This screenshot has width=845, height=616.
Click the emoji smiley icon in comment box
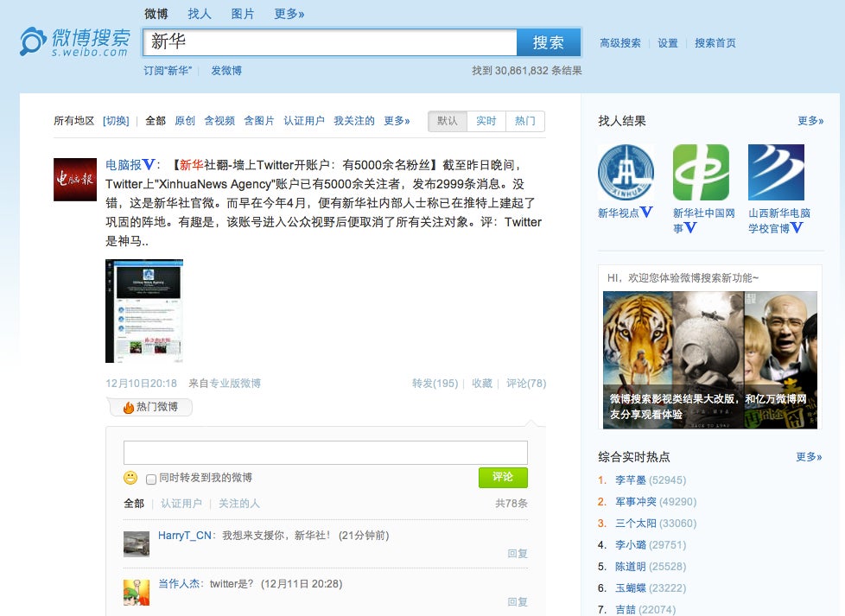(x=130, y=478)
